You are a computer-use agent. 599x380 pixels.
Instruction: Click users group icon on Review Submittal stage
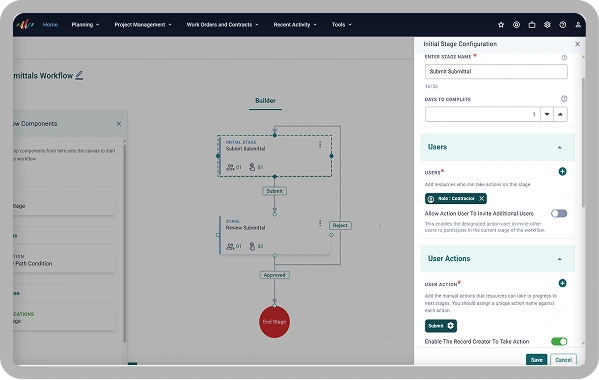click(230, 246)
